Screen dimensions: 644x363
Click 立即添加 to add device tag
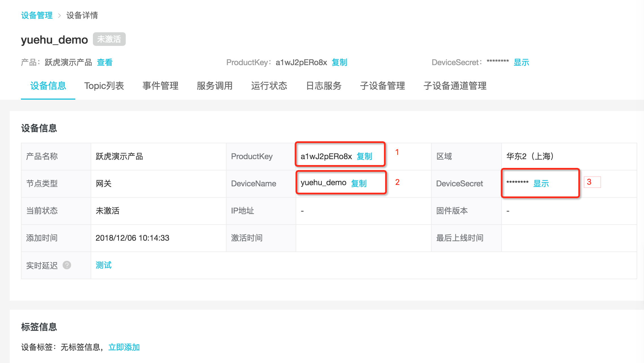click(x=124, y=347)
